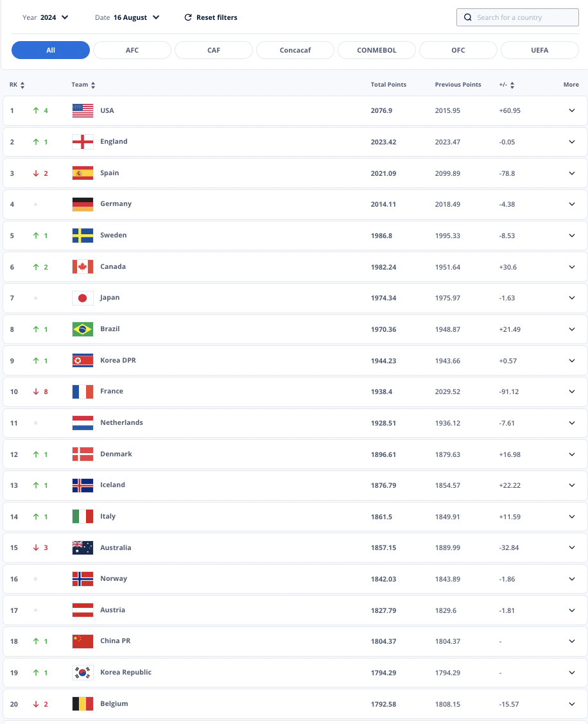588x724 pixels.
Task: Click the Canada flag icon
Action: click(x=83, y=267)
